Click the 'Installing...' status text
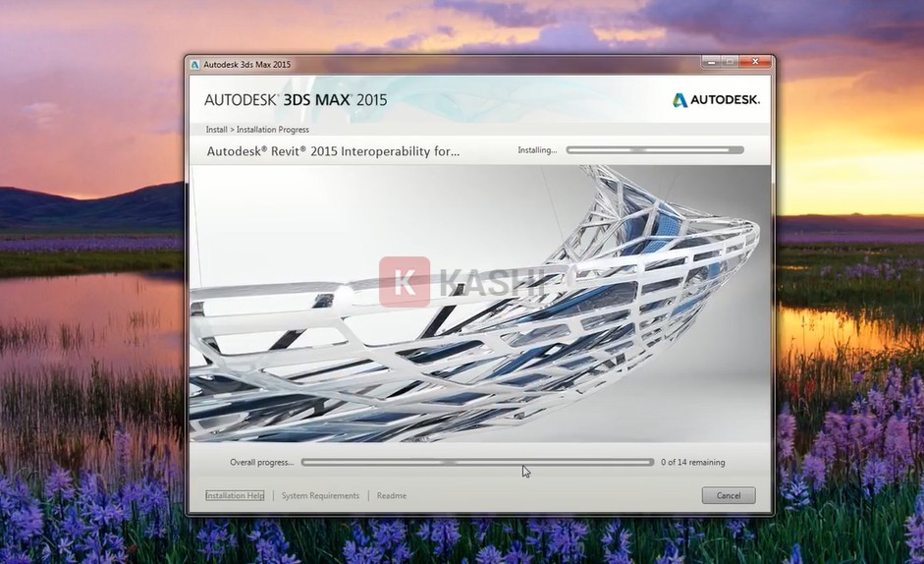 [537, 150]
